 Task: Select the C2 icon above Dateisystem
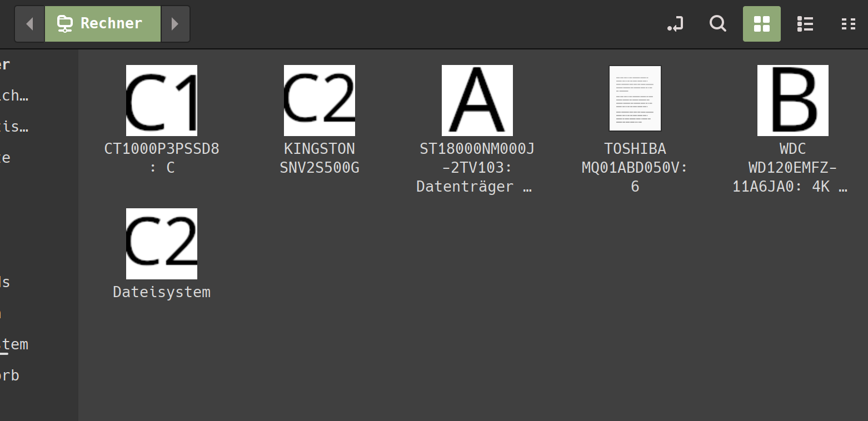(x=162, y=244)
